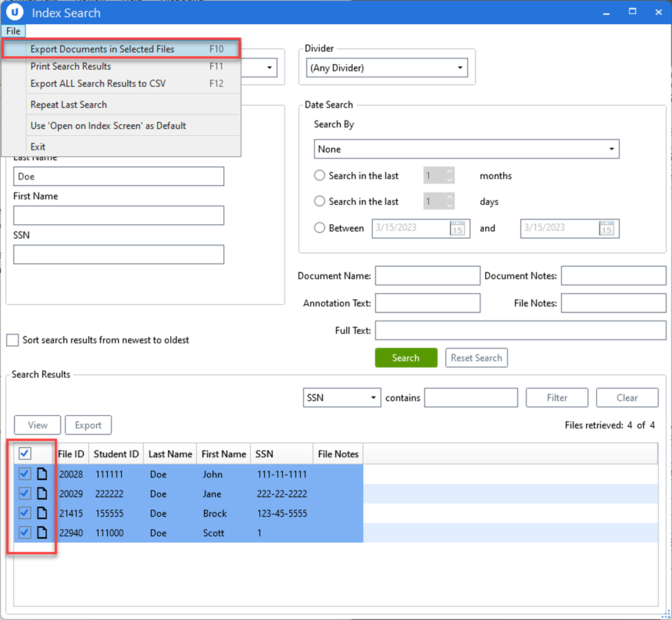Sort results by Last Name column header
Image resolution: width=672 pixels, height=620 pixels.
click(170, 454)
